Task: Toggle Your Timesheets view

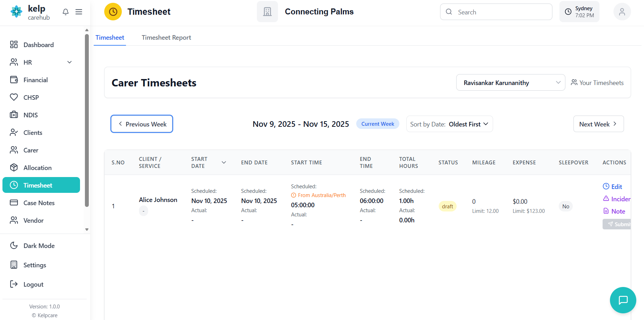Action: (x=597, y=83)
